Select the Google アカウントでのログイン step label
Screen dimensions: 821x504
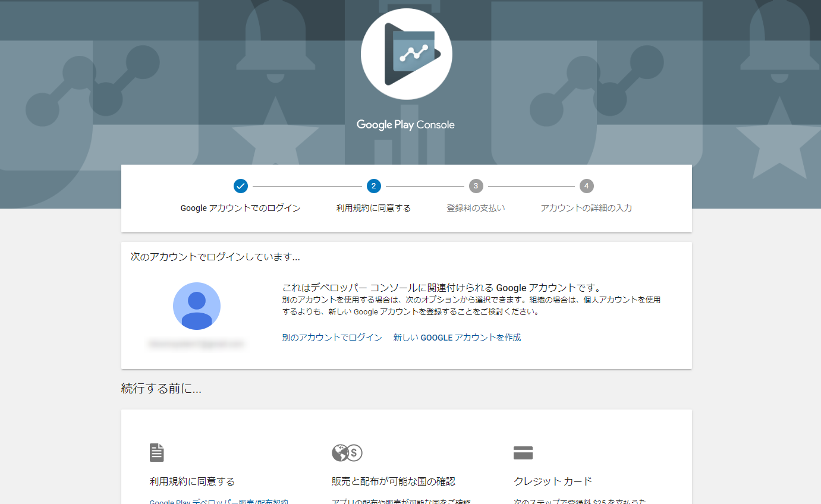(x=240, y=208)
